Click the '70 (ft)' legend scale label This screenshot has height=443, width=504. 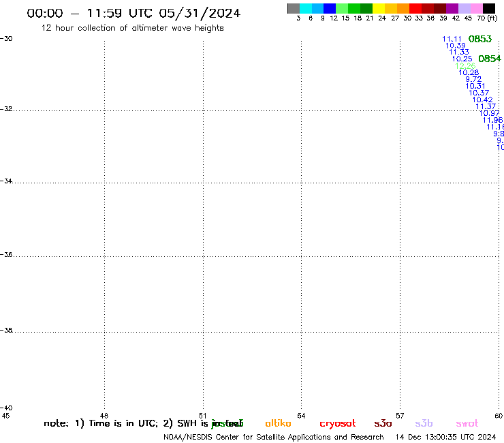pyautogui.click(x=487, y=18)
